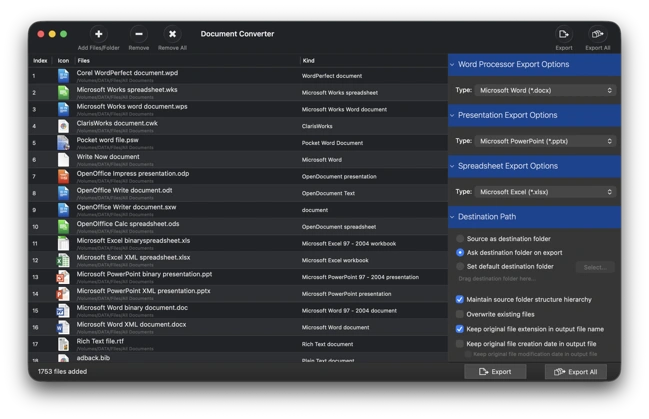The width and height of the screenshot is (649, 419).
Task: Click the 'Drag destination folder here...' area
Action: point(497,279)
